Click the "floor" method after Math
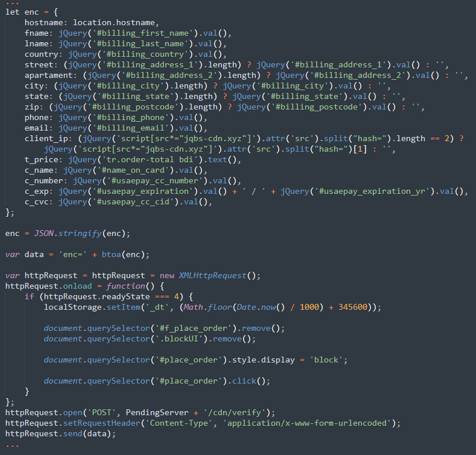 220,307
